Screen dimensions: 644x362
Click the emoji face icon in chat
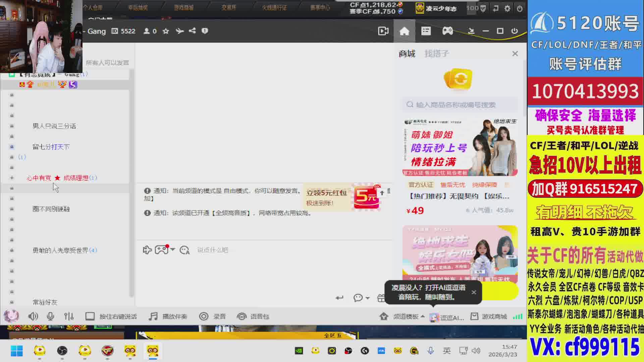pos(184,250)
